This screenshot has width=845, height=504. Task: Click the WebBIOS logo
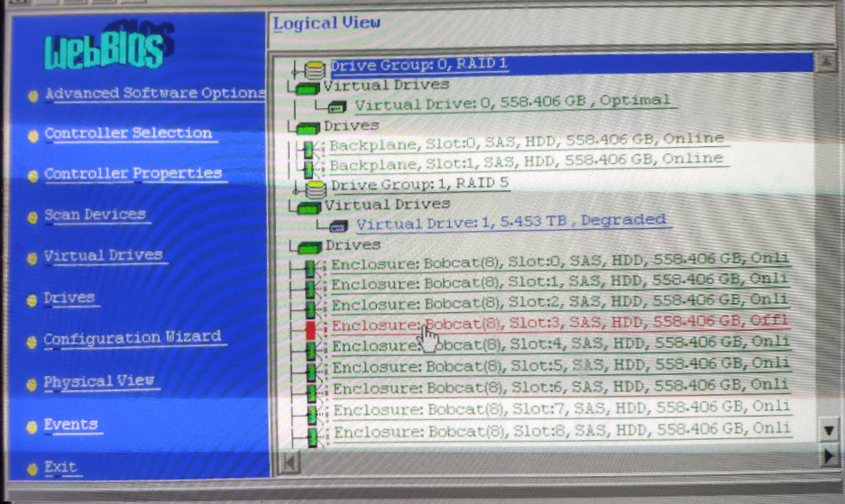(x=105, y=51)
